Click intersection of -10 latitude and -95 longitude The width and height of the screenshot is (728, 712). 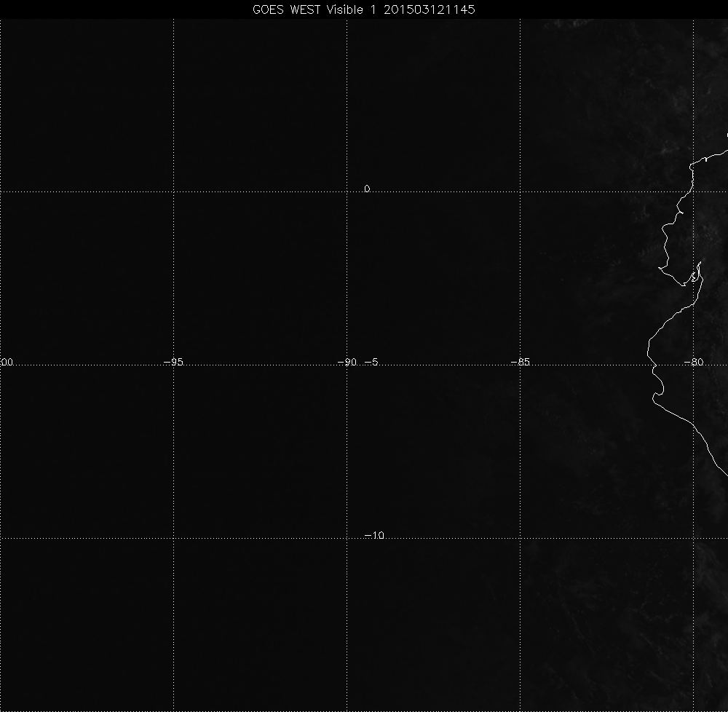point(173,539)
